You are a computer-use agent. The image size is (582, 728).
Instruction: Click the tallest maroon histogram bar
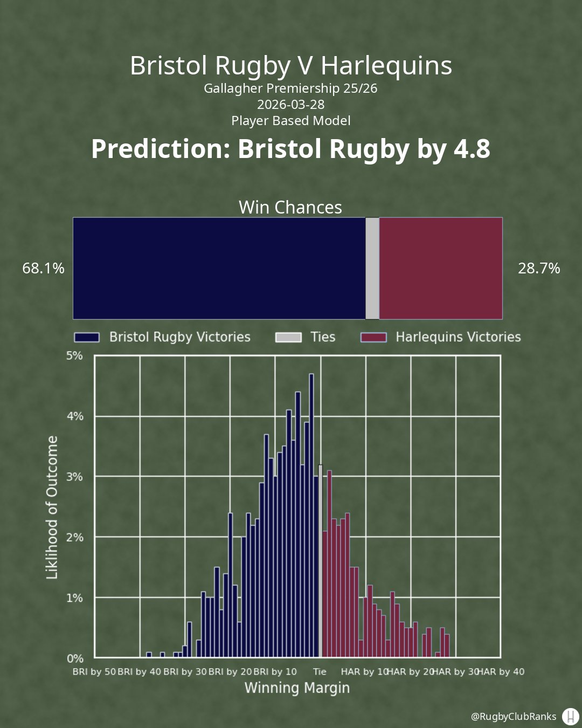tap(329, 564)
